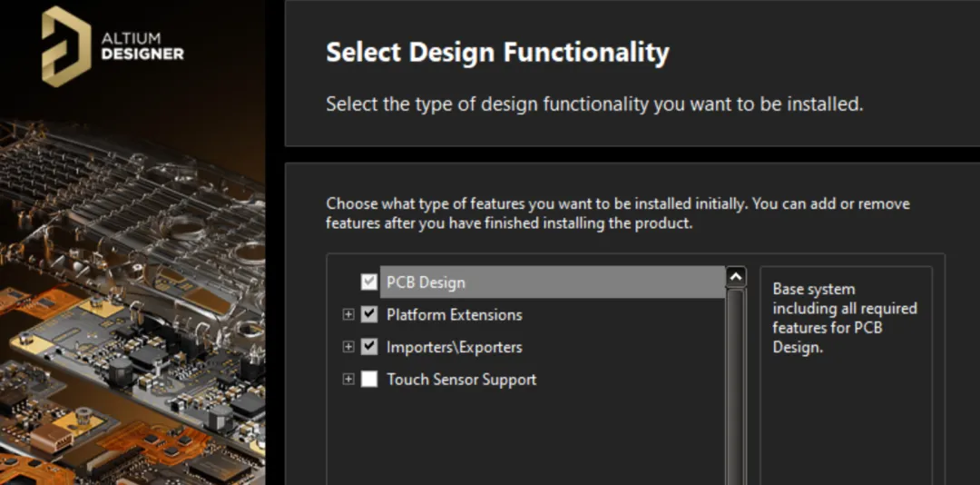The image size is (980, 485).
Task: Uncheck the Platform Extensions checkbox
Action: 368,315
